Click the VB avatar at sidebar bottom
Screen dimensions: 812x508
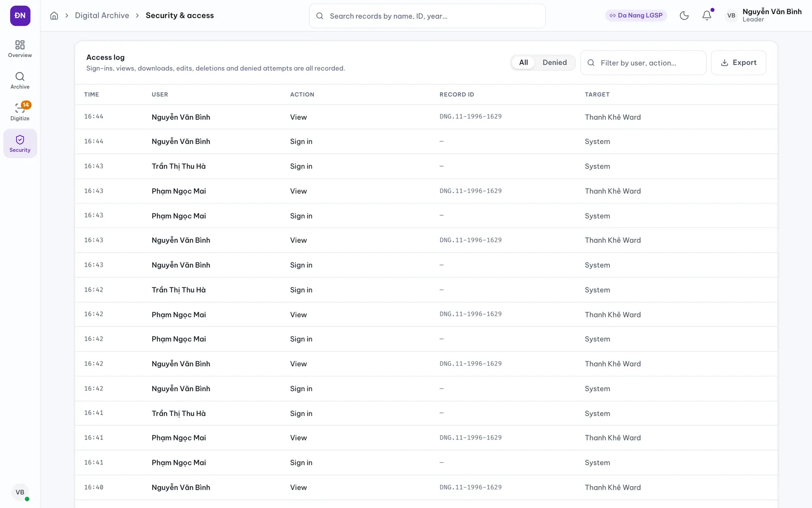point(20,492)
